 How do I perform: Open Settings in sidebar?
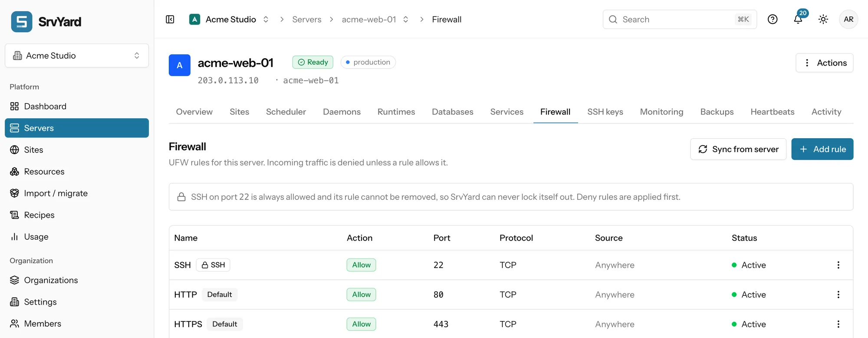(77, 302)
